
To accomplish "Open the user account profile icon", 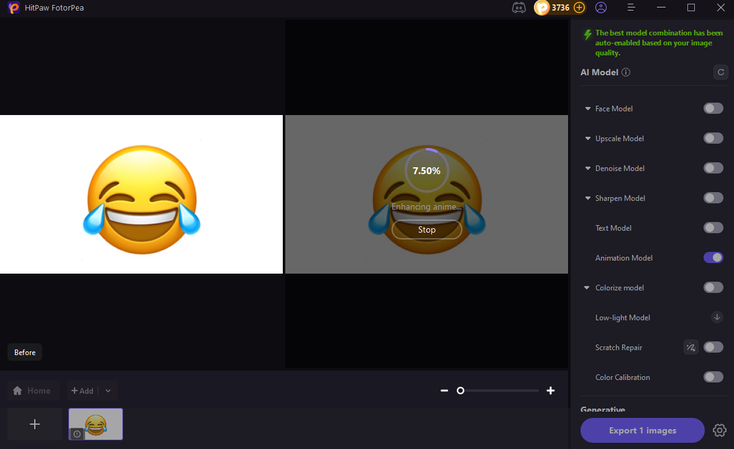I will click(x=601, y=8).
